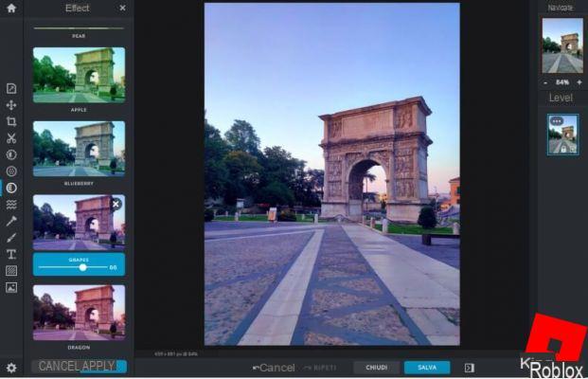
Task: Open the Adjust tool icon
Action: coord(11,154)
